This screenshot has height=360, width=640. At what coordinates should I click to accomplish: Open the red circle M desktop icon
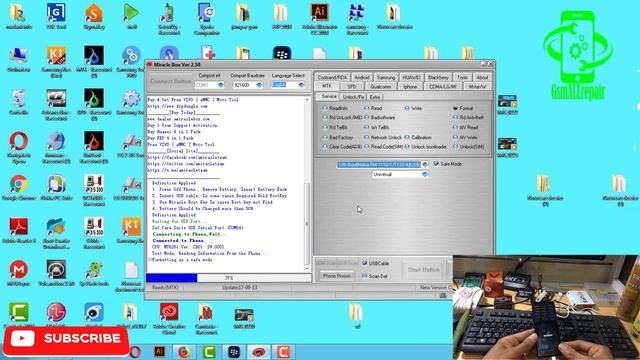coord(18,273)
